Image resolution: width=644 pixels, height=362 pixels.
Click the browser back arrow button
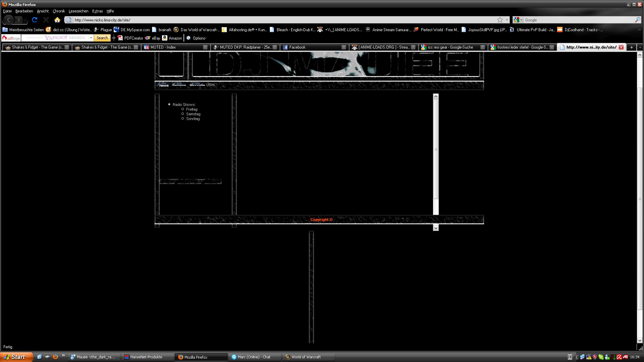(8, 20)
